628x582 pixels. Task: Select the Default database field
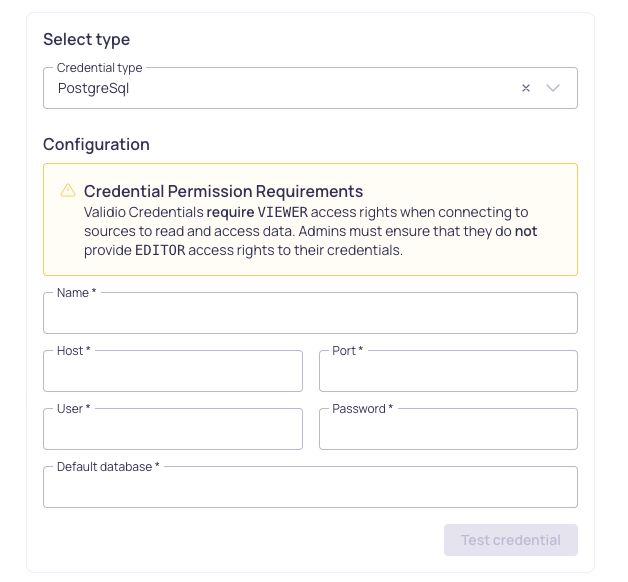click(310, 488)
